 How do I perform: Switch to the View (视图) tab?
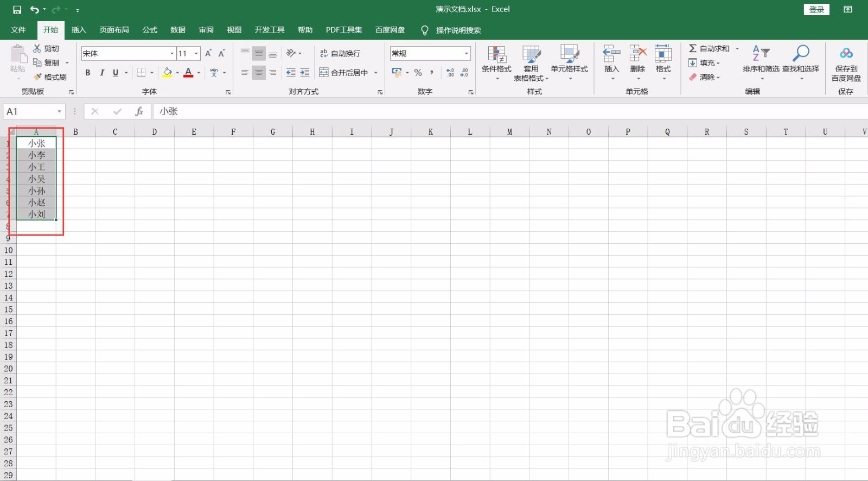234,30
